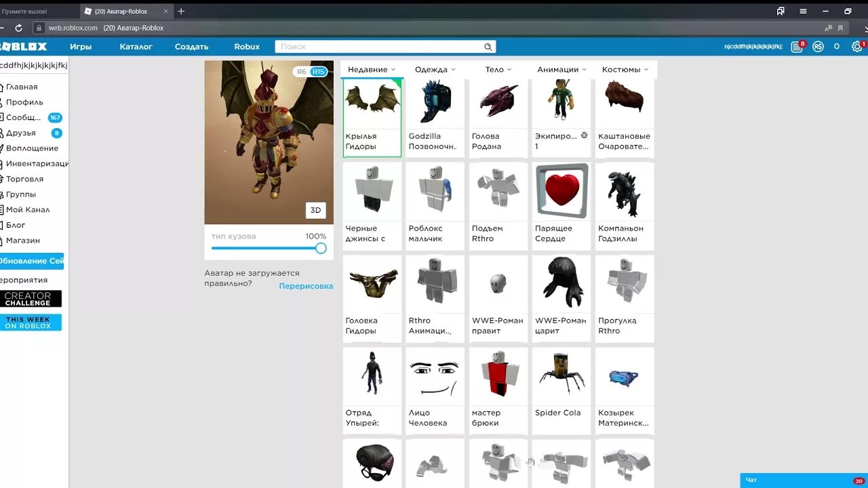
Task: Select Головка Гидоры item
Action: pyautogui.click(x=372, y=298)
